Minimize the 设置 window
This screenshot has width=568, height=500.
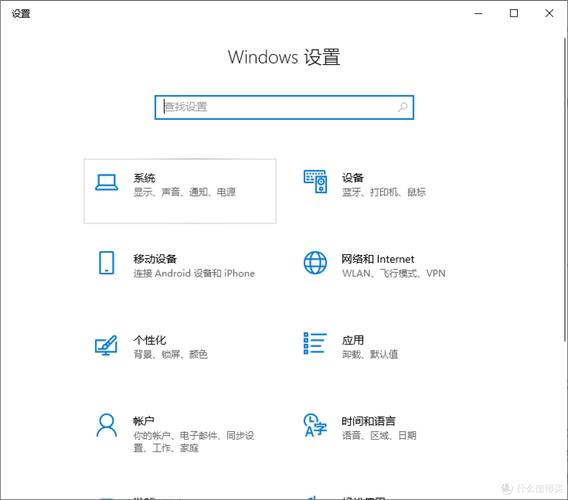[x=479, y=13]
